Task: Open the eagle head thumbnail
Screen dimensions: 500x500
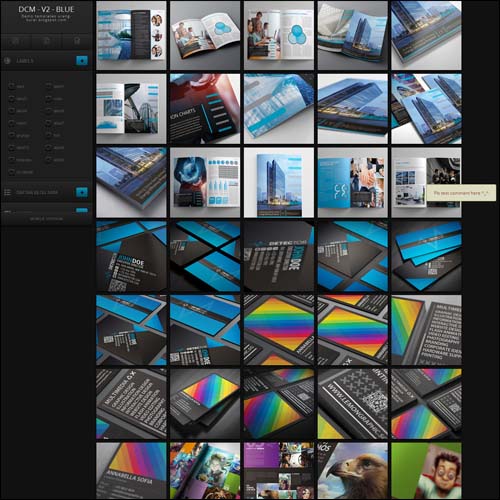Action: pyautogui.click(x=353, y=470)
